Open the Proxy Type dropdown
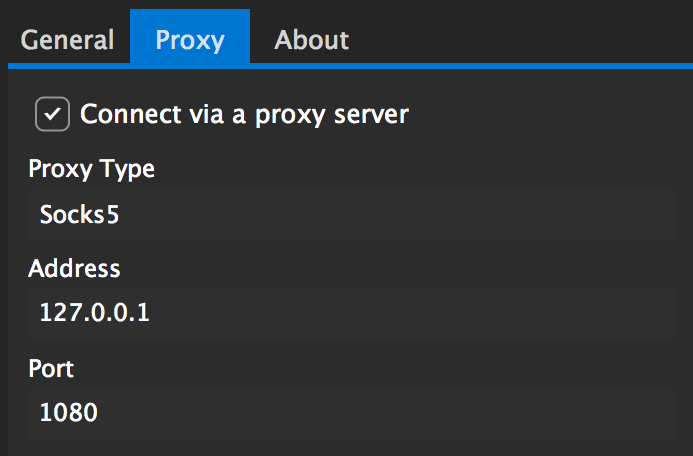 point(352,214)
